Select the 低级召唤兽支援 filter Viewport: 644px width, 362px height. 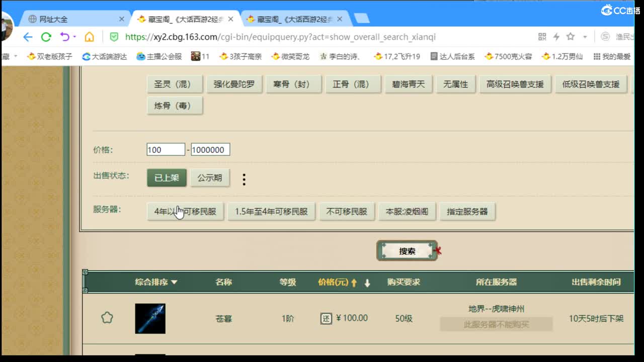591,84
